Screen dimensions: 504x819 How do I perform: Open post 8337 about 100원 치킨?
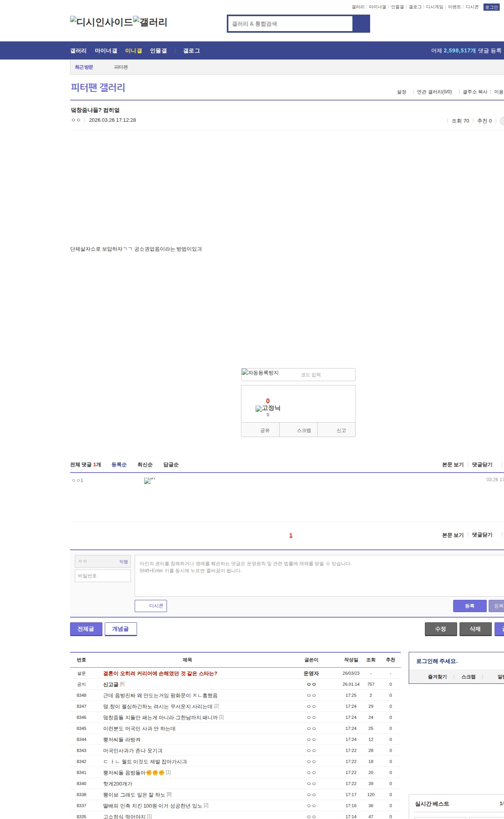tap(152, 806)
